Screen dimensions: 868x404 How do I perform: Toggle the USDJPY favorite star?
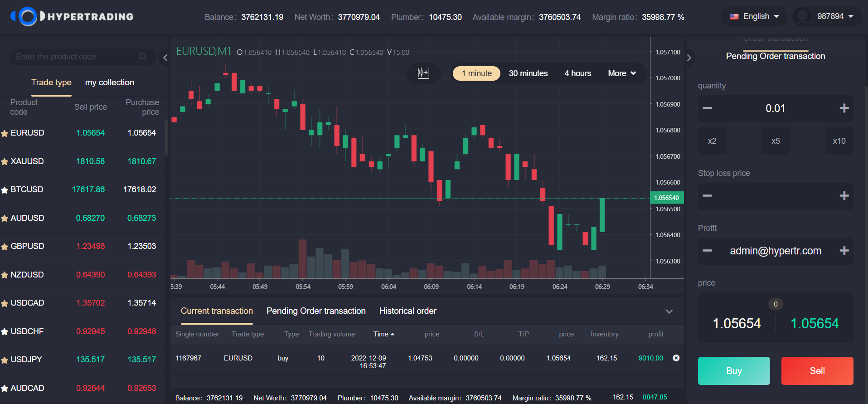click(5, 360)
